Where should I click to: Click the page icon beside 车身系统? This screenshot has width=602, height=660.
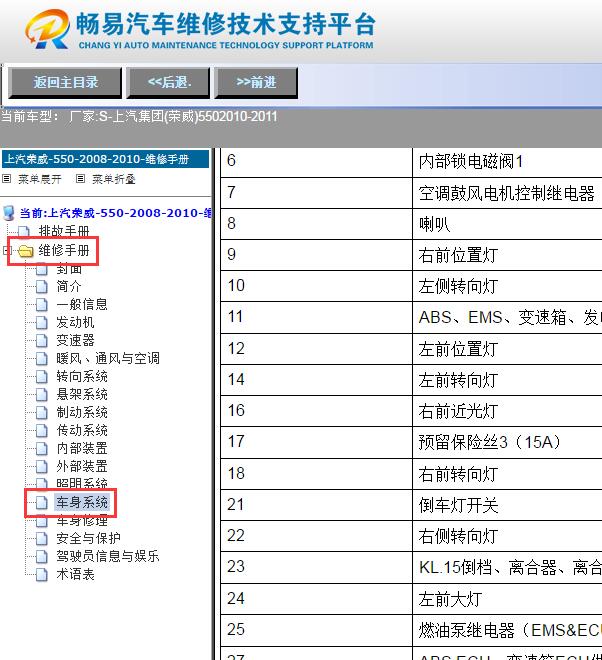(42, 502)
